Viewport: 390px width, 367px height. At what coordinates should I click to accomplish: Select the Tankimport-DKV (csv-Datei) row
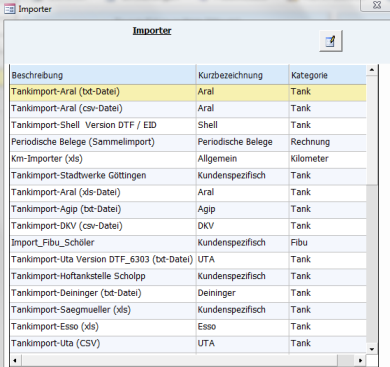(x=188, y=226)
